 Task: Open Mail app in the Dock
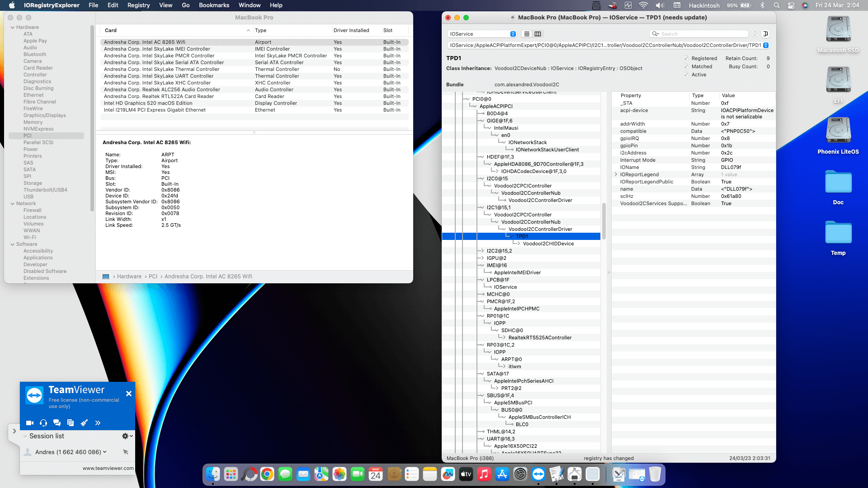[x=303, y=474]
